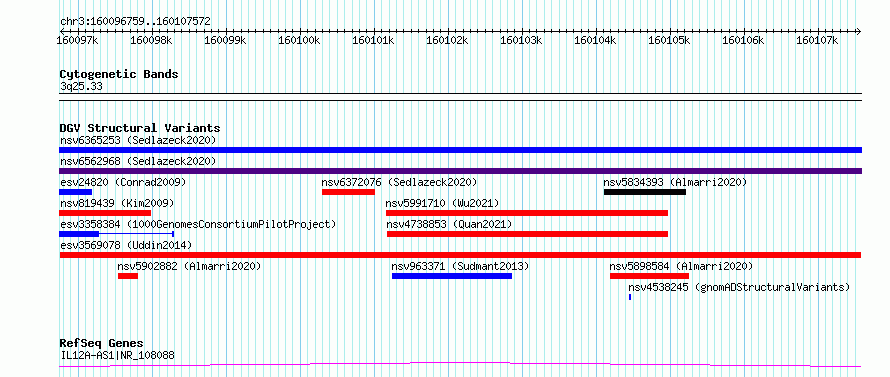Viewport: 890px width, 377px height.
Task: Click the 160105k ruler tick
Action: [669, 40]
